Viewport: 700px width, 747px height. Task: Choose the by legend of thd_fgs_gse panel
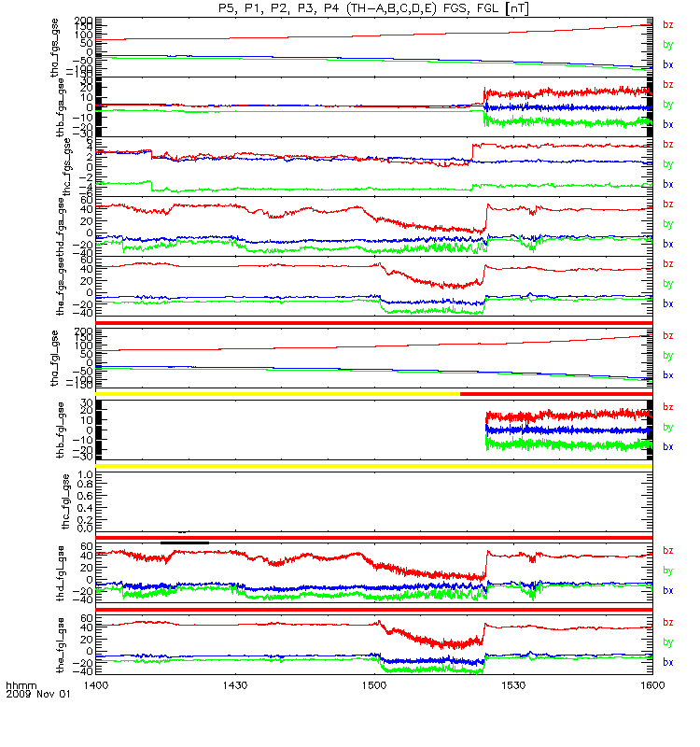668,224
